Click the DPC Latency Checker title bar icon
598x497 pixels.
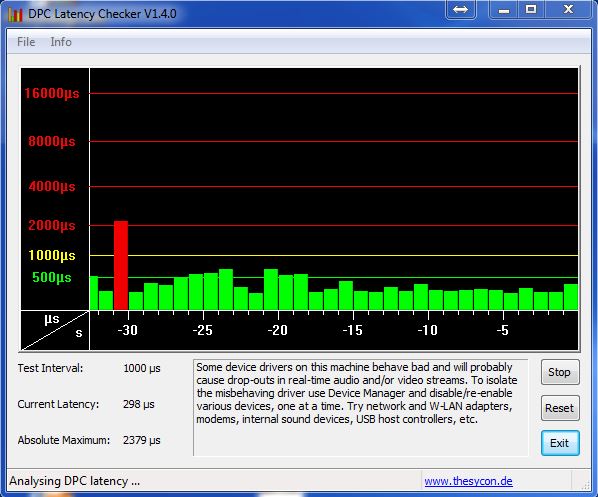(x=15, y=14)
